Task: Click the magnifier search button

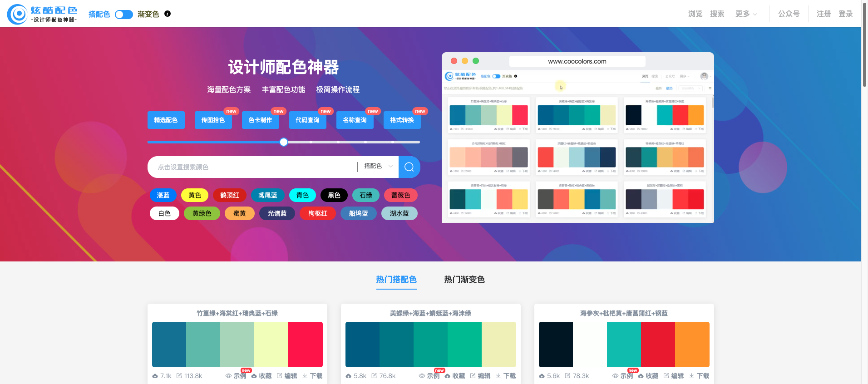Action: point(409,167)
